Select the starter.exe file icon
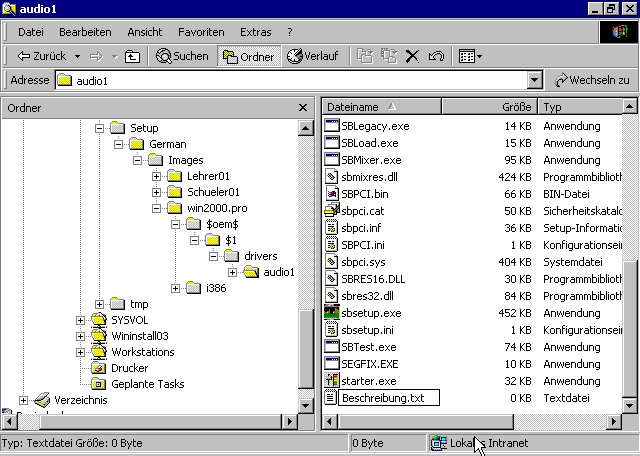Viewport: 640px width, 456px height. click(331, 380)
